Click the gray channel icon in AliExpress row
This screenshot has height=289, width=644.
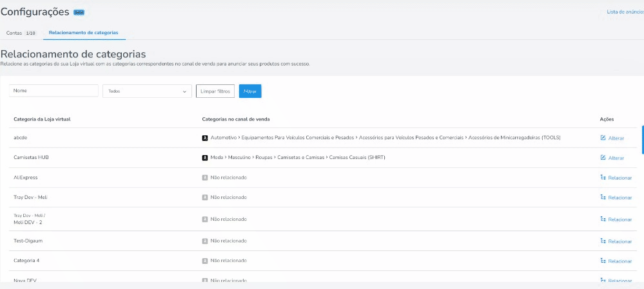[204, 178]
